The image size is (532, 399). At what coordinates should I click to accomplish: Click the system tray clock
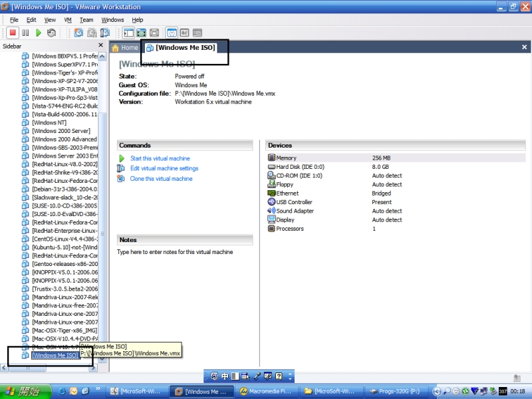pyautogui.click(x=518, y=392)
